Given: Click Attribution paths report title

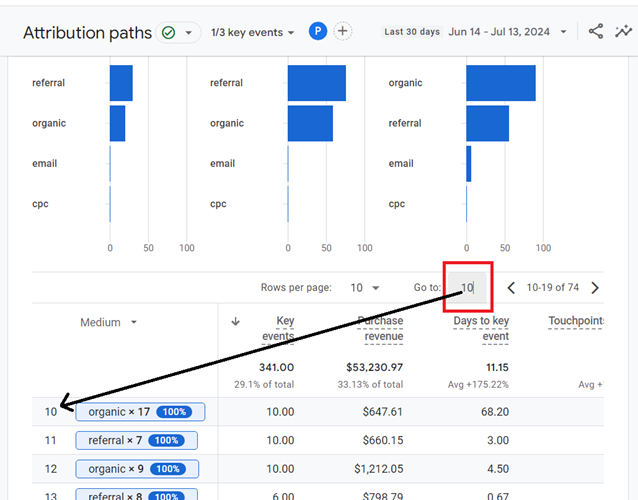Looking at the screenshot, I should (87, 33).
